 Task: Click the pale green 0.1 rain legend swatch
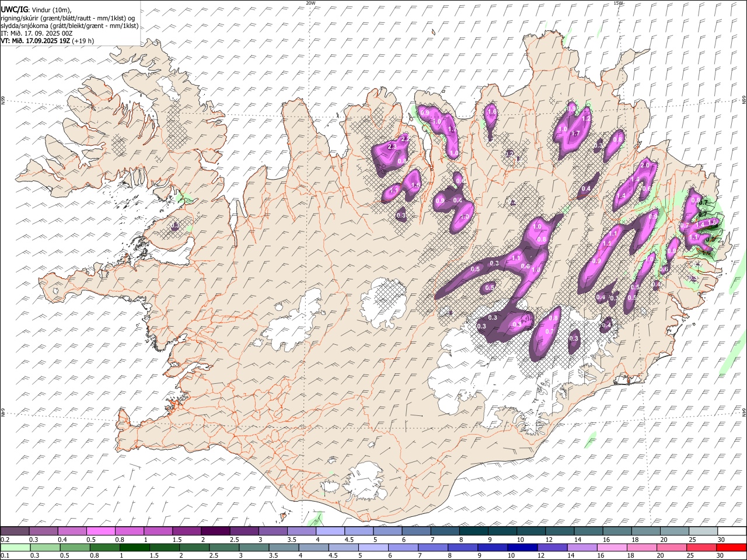15,547
